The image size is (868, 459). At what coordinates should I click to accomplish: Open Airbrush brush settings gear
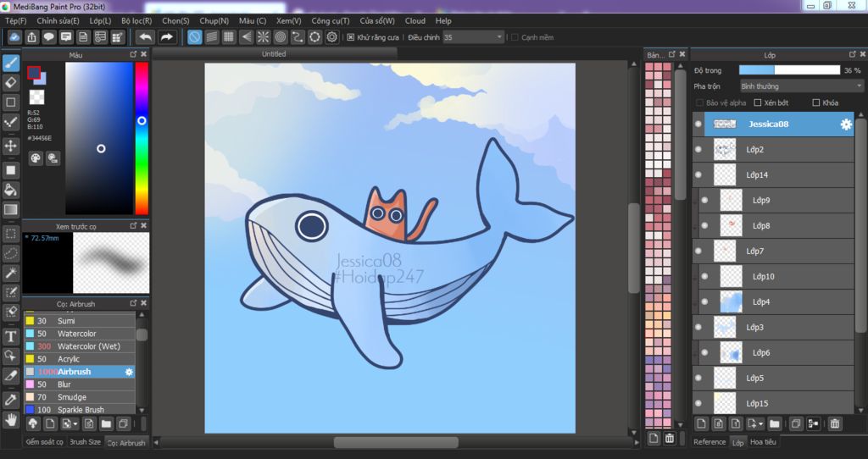pos(129,372)
